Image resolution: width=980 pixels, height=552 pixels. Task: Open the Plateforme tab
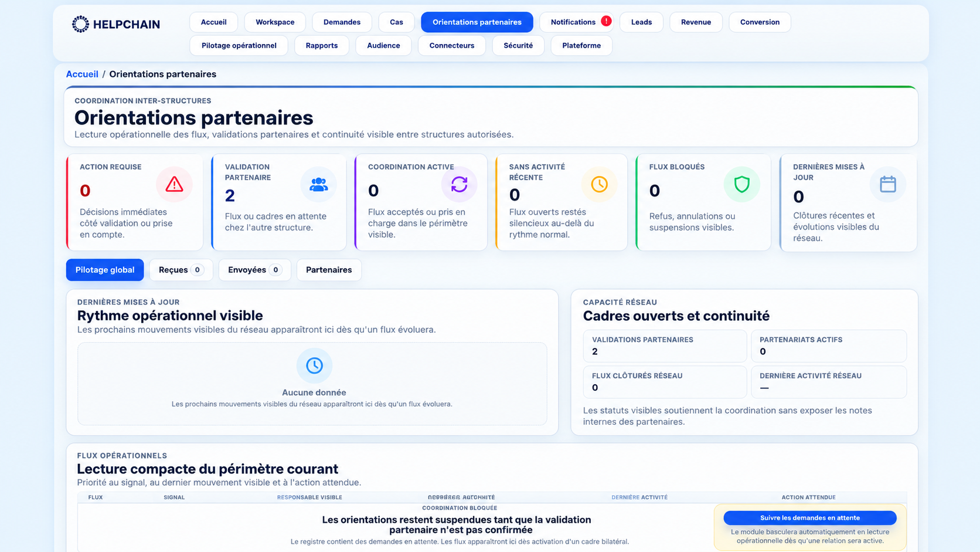coord(581,45)
